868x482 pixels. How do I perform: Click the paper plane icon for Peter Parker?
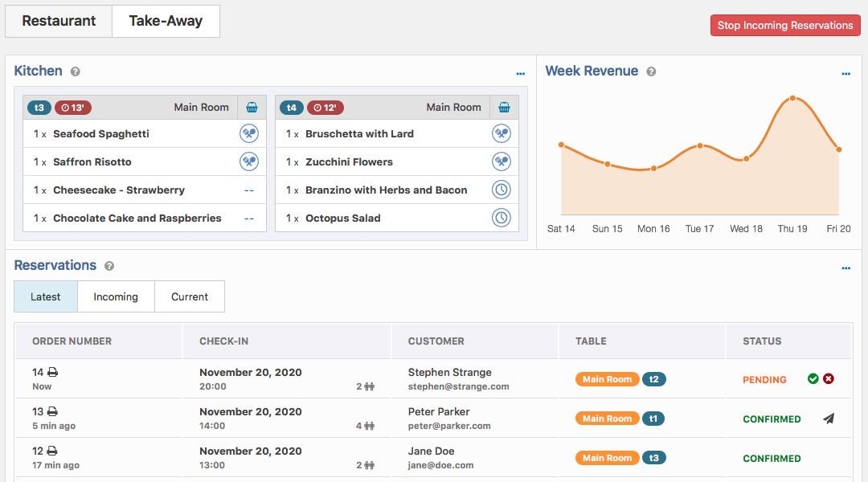(x=828, y=419)
